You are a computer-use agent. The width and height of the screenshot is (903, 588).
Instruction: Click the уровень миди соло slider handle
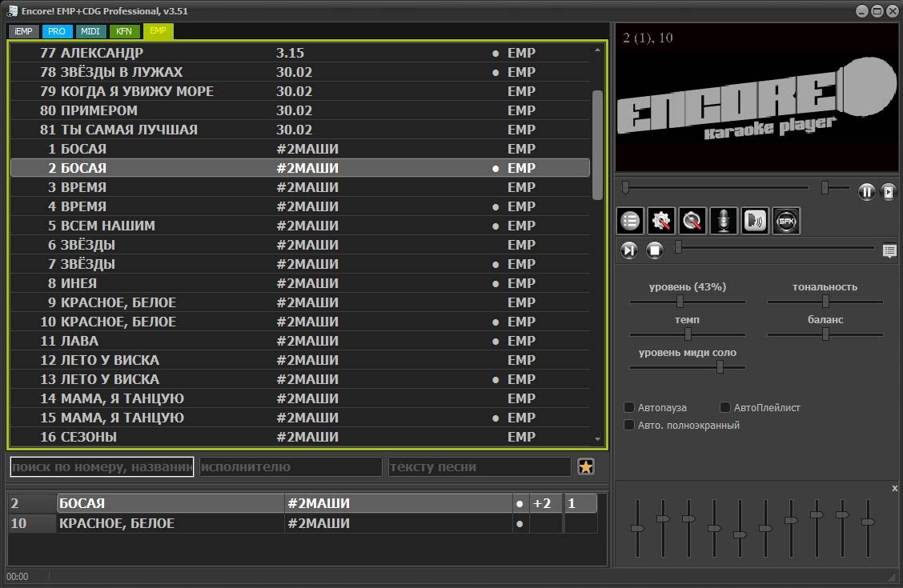(x=720, y=367)
